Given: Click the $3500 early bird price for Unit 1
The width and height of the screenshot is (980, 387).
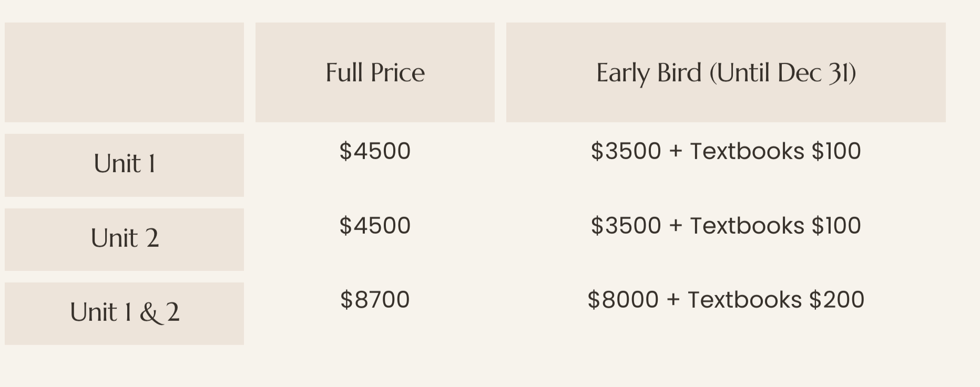Looking at the screenshot, I should tap(626, 151).
